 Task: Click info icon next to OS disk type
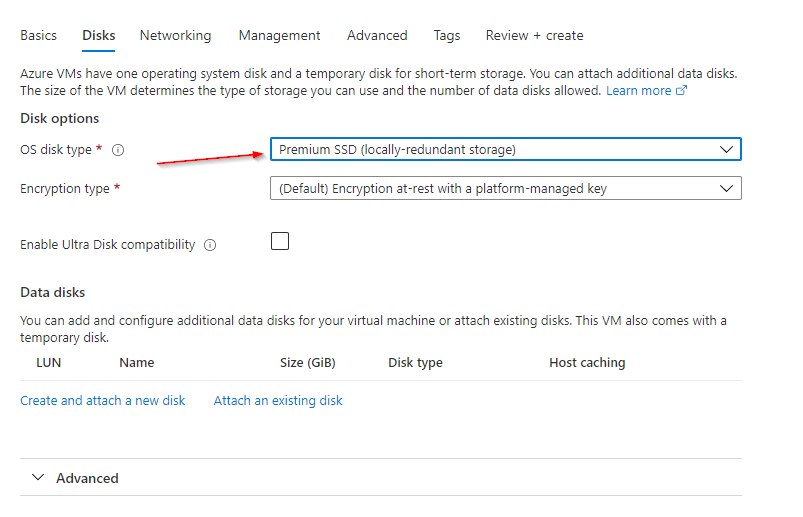118,150
